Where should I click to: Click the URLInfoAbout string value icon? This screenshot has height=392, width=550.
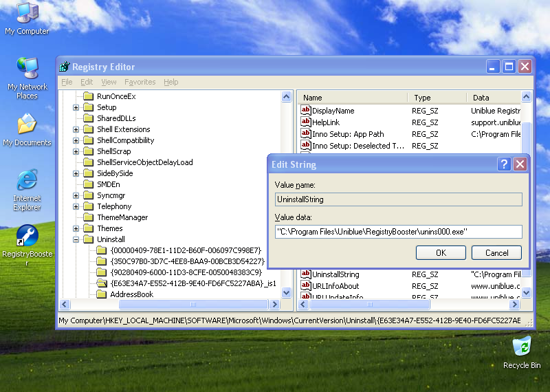coord(306,285)
